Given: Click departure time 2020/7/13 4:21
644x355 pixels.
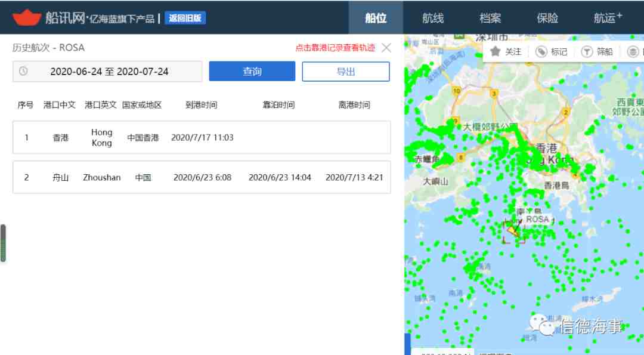Looking at the screenshot, I should (354, 178).
